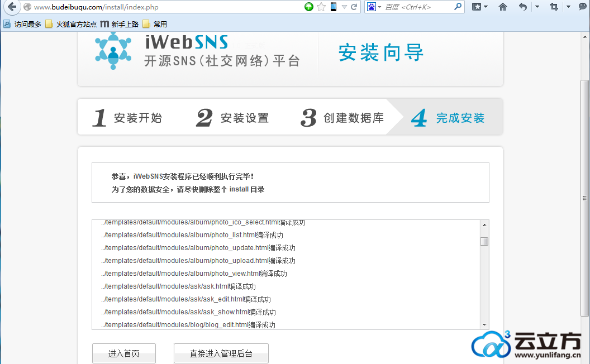Click the iWebSNS logo icon
Image resolution: width=590 pixels, height=364 pixels.
113,51
